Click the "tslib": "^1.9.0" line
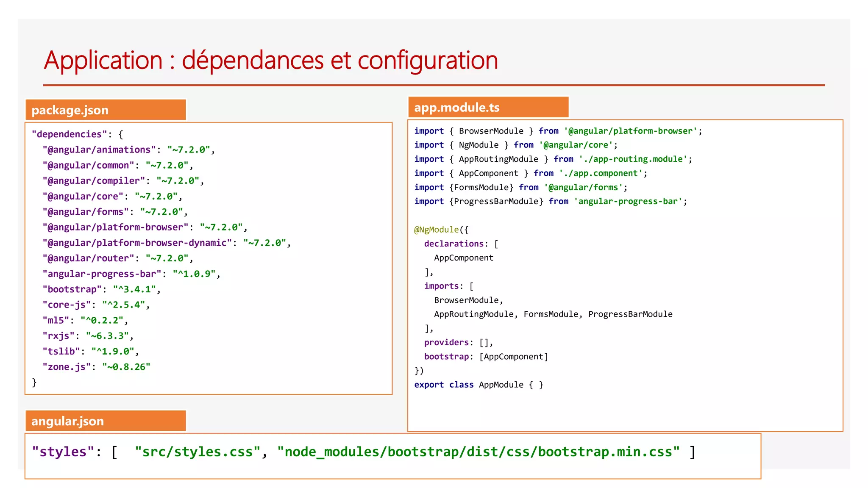 click(91, 352)
